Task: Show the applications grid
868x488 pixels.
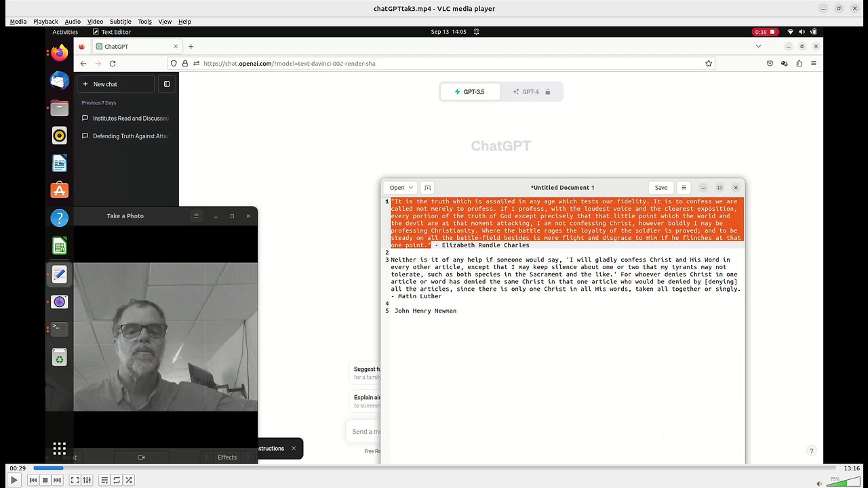Action: pos(60,448)
